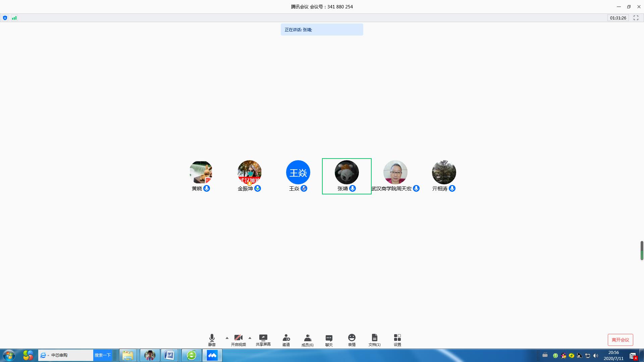Toggle mute with the microphone button

click(212, 338)
